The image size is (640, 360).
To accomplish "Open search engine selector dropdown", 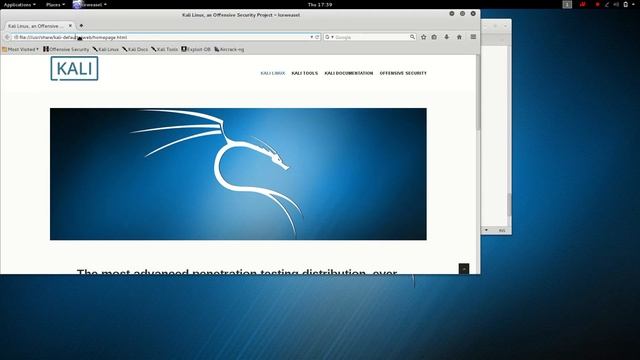I will (x=329, y=37).
